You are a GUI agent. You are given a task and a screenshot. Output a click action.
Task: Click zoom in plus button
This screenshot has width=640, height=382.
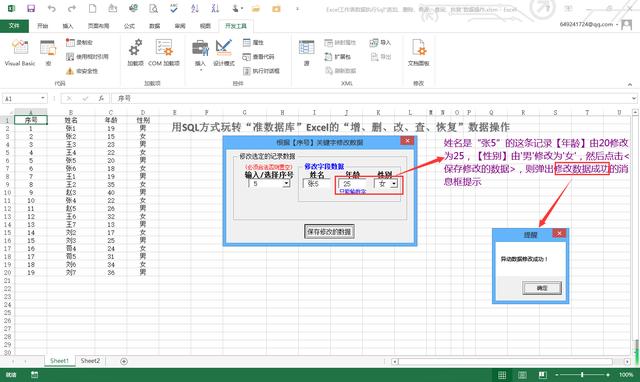(608, 375)
